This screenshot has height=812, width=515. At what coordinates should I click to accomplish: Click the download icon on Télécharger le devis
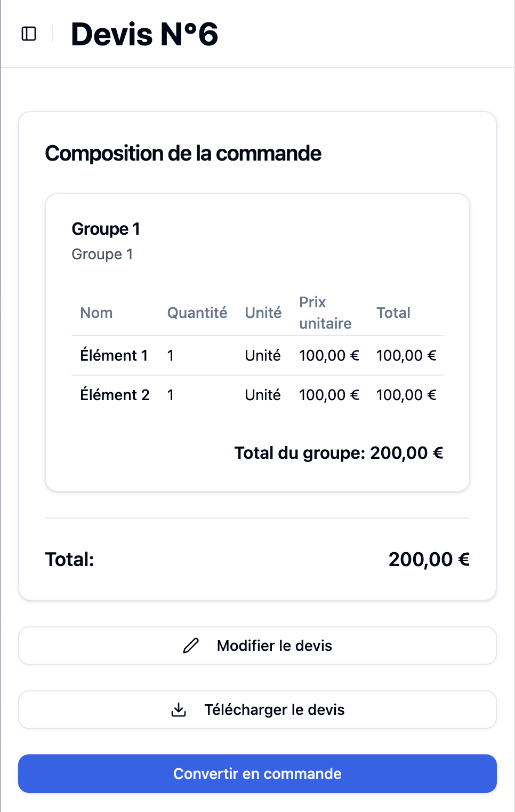179,710
